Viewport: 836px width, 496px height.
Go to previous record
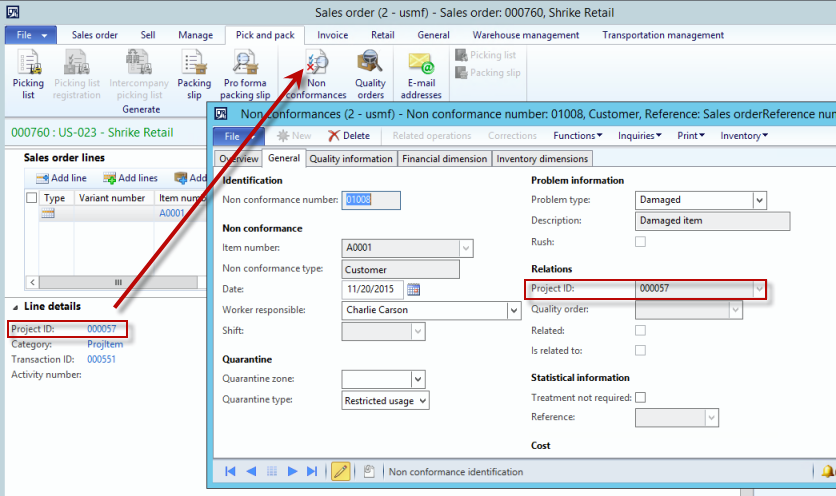pyautogui.click(x=251, y=471)
